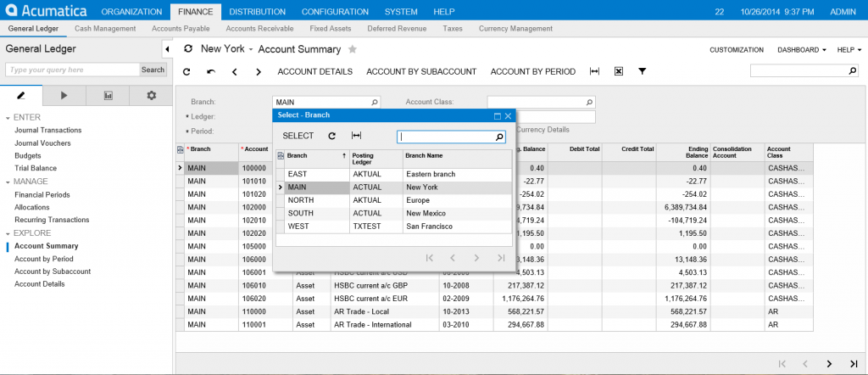
Task: Click the SELECT button in Branch dialog
Action: pos(298,136)
